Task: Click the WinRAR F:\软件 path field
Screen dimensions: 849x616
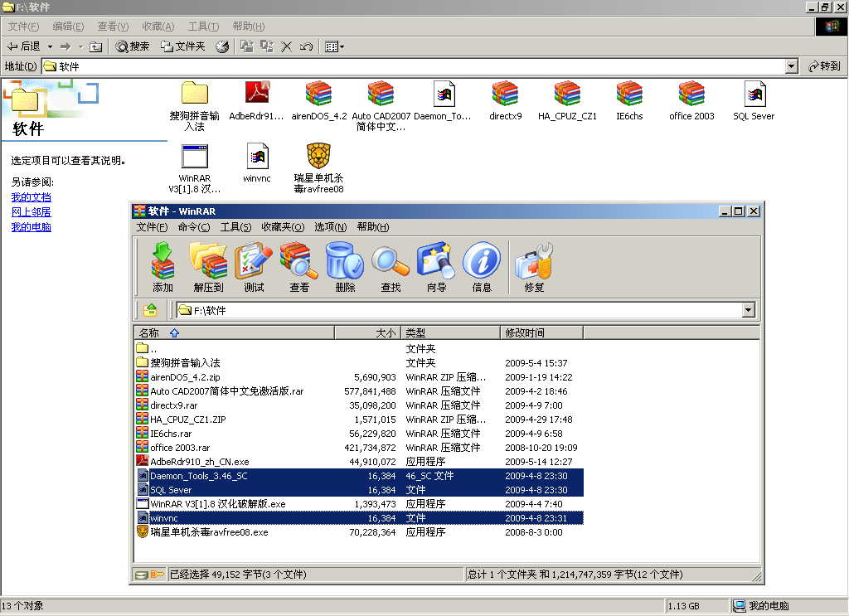Action: point(460,310)
